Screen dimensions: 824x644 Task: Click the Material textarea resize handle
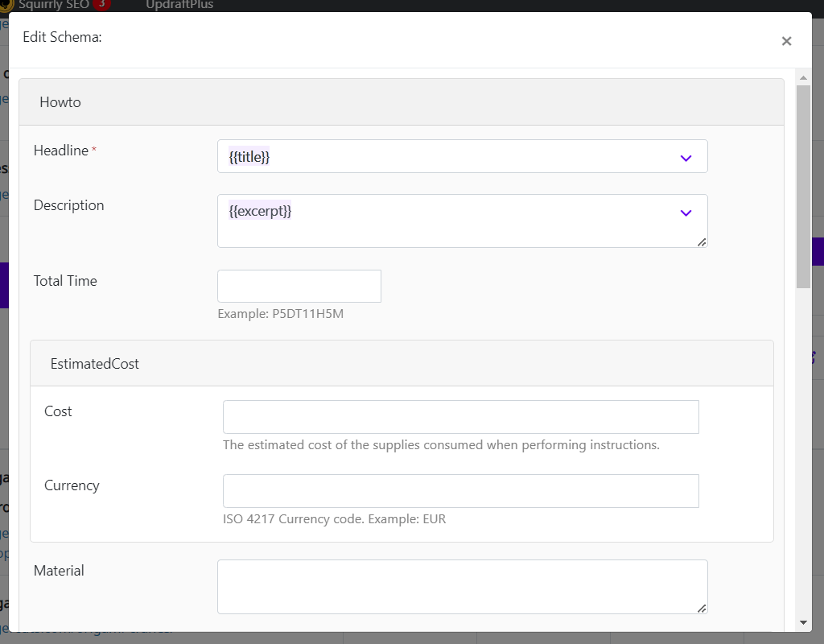[702, 609]
